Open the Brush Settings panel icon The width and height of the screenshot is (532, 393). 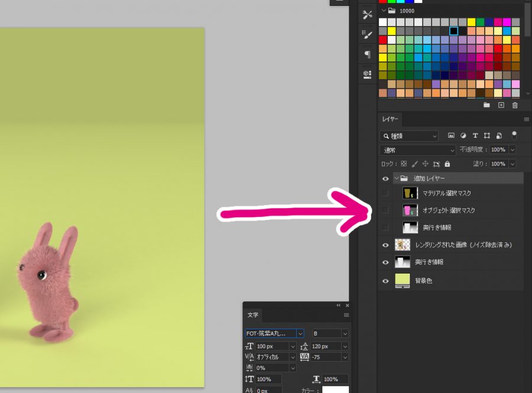coord(367,34)
